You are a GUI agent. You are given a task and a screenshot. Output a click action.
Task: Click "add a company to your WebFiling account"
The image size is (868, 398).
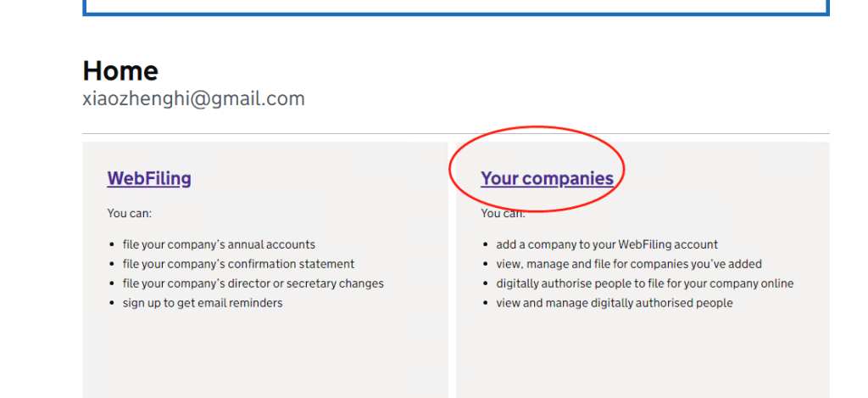(607, 244)
